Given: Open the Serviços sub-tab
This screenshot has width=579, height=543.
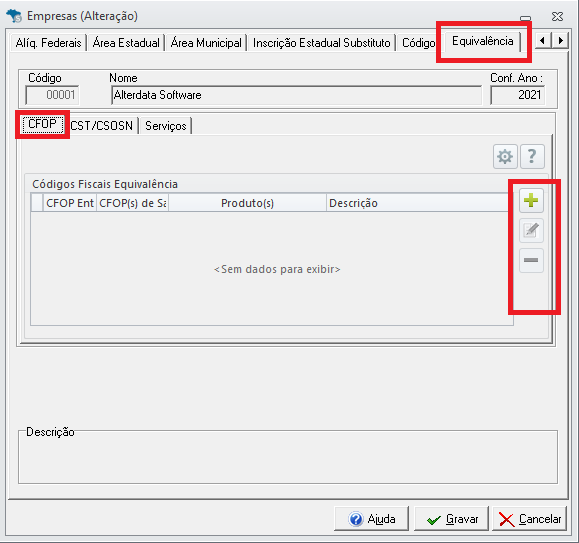Looking at the screenshot, I should pos(165,126).
